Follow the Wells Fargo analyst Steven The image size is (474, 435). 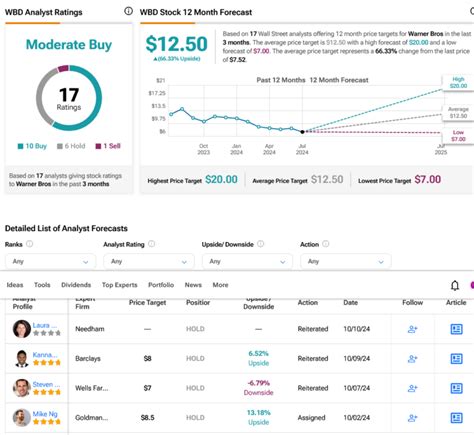(412, 388)
